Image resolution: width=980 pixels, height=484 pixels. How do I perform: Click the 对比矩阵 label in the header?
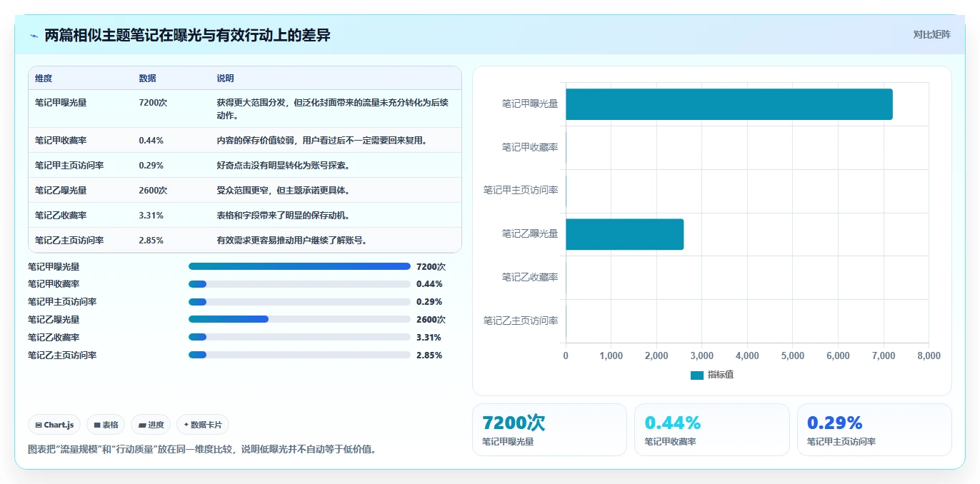click(932, 34)
